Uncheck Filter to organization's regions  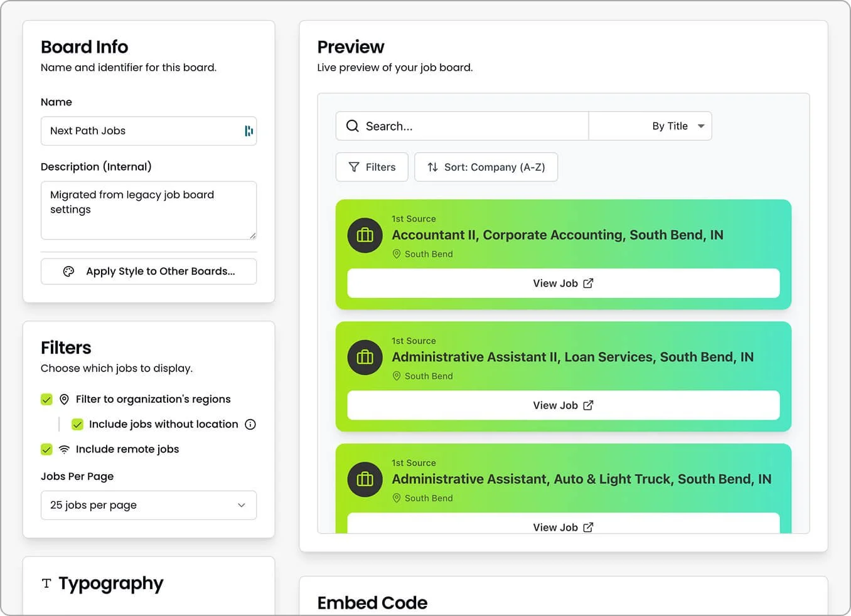(46, 400)
